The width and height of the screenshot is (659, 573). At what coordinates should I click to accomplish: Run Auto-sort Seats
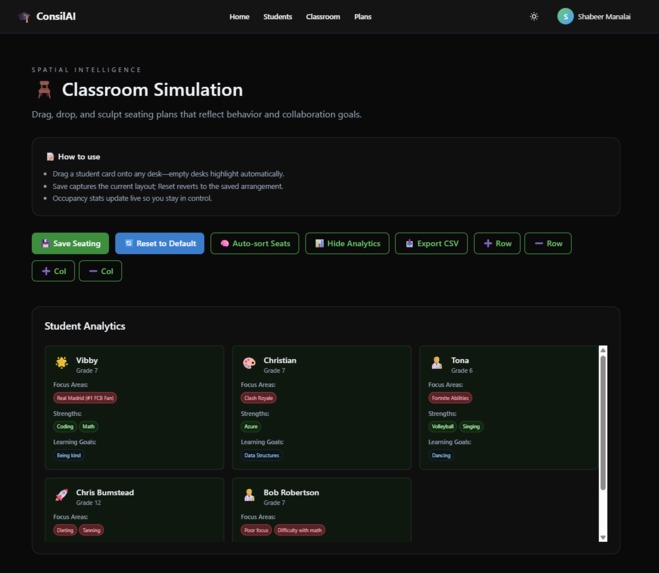tap(255, 243)
